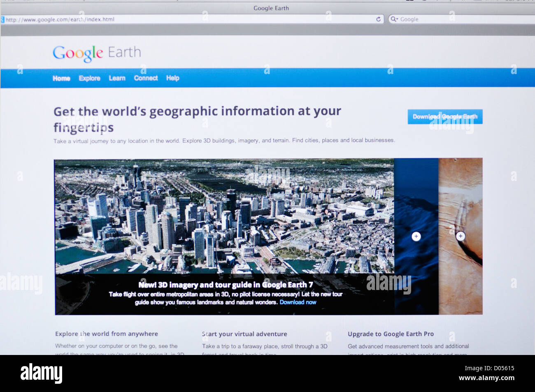Open the Learn navigation tab

click(x=117, y=78)
